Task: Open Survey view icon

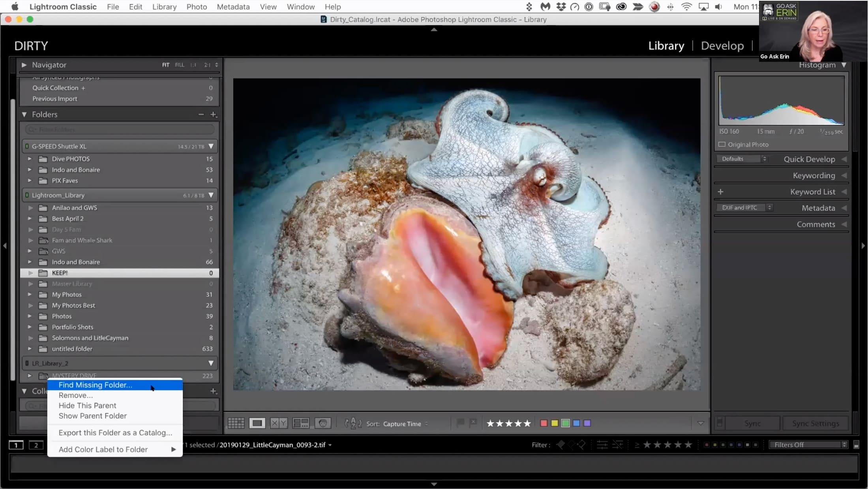Action: [301, 423]
